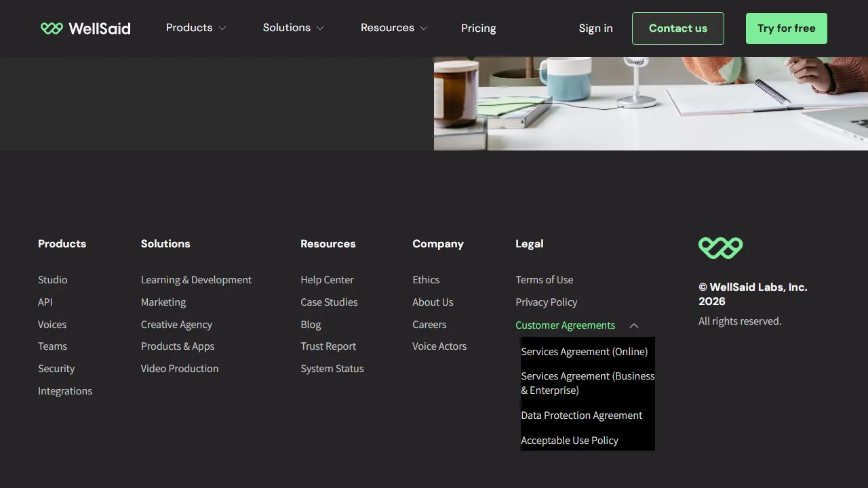This screenshot has height=488, width=868.
Task: Open the Resources dropdown in navbar
Action: [394, 28]
